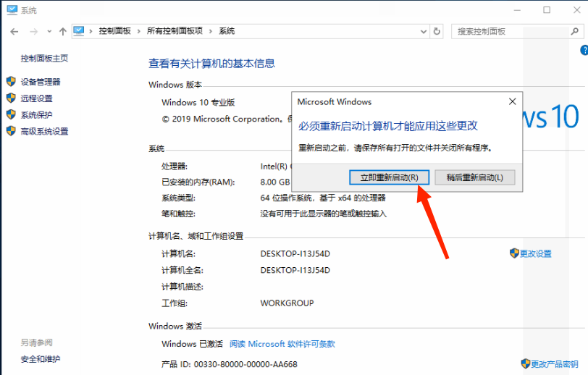This screenshot has width=588, height=375.
Task: Click 没有可用于此显示器的笔或触控输入 text
Action: pos(323,214)
